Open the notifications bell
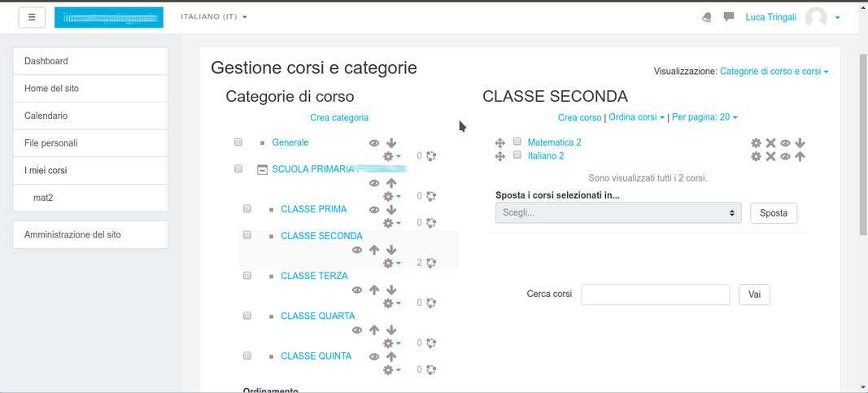This screenshot has height=393, width=868. [706, 17]
